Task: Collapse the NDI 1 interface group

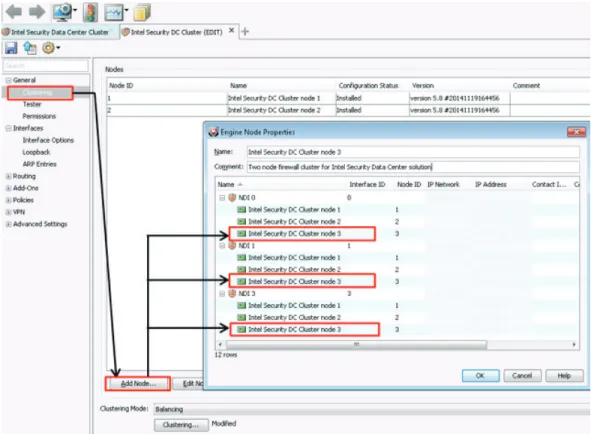Action: (x=222, y=245)
